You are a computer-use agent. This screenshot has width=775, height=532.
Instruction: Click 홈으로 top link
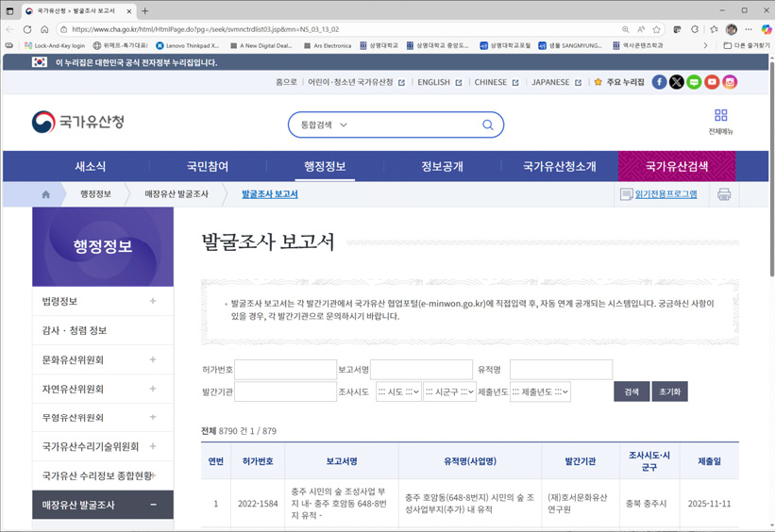click(x=286, y=82)
